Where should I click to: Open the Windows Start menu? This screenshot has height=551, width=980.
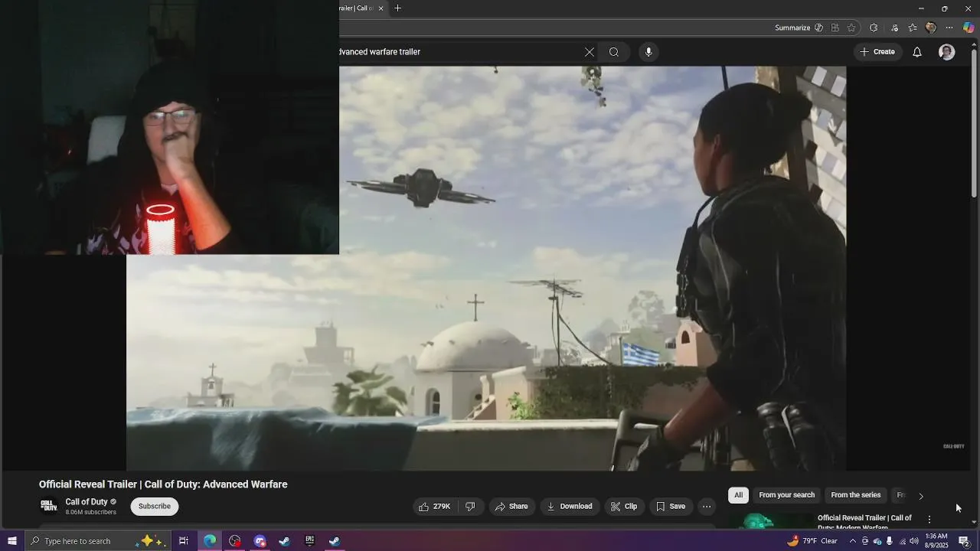pos(12,541)
